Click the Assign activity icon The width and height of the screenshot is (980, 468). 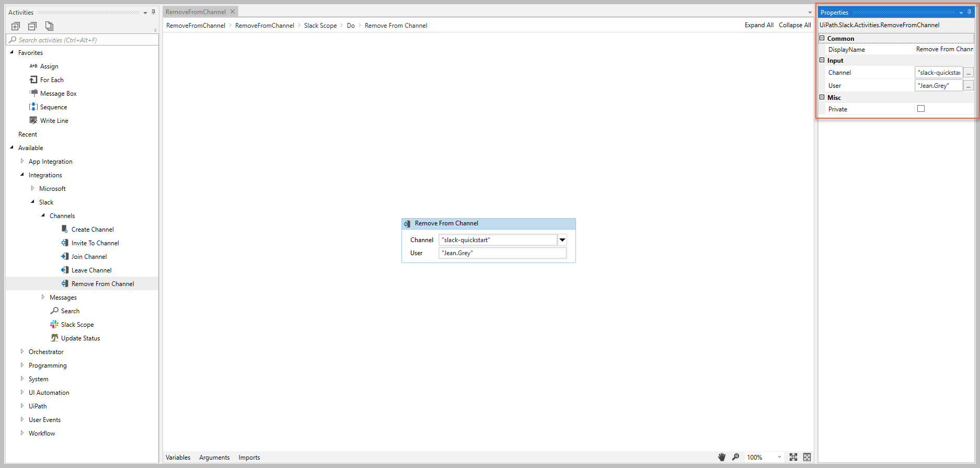33,66
